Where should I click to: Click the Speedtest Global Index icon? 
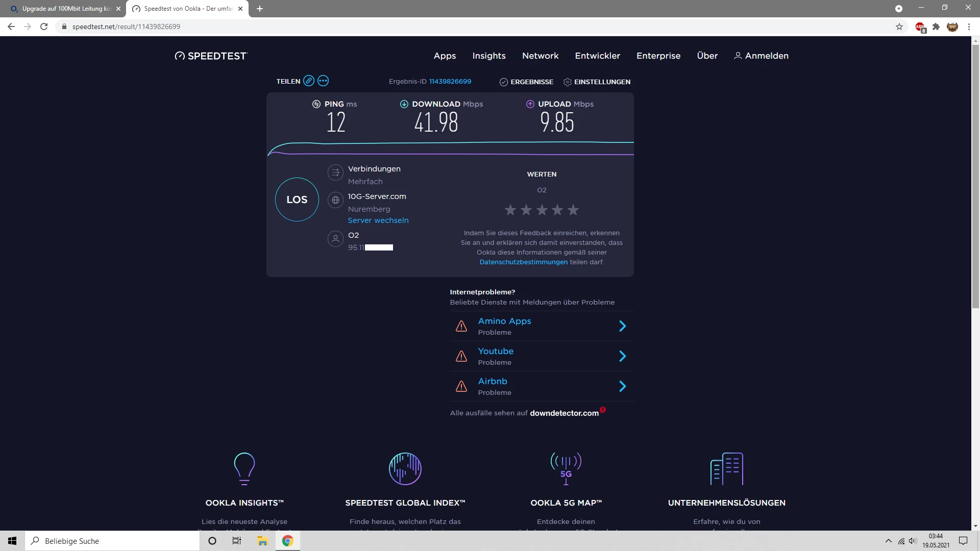pyautogui.click(x=405, y=468)
